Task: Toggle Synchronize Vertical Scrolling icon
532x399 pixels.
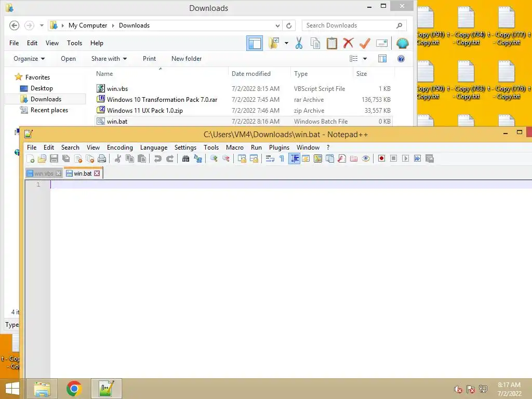Action: click(242, 158)
